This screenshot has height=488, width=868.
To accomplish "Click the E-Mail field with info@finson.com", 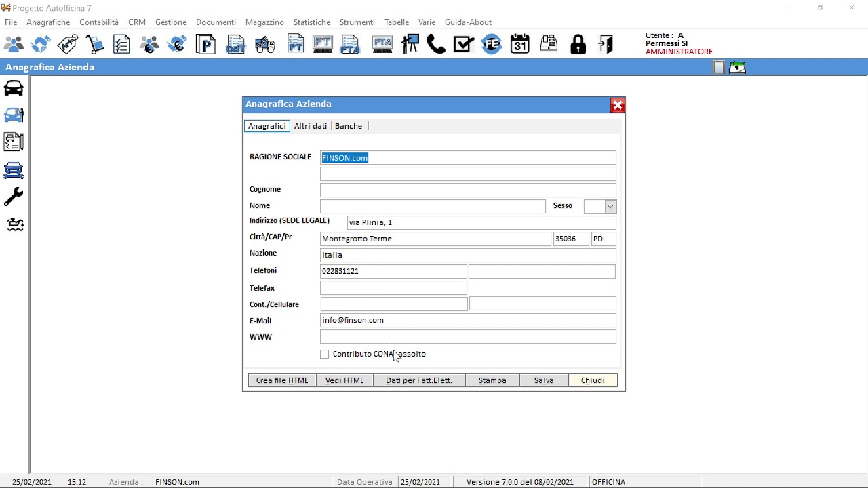I will (468, 320).
